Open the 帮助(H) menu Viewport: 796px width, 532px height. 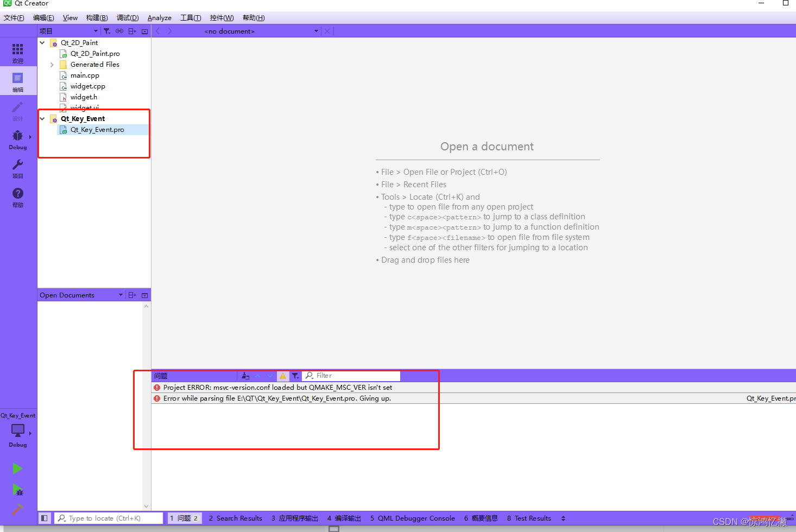[x=254, y=18]
